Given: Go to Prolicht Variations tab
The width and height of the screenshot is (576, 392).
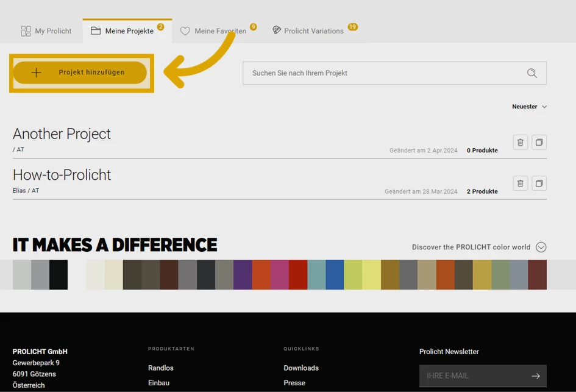Looking at the screenshot, I should (308, 31).
